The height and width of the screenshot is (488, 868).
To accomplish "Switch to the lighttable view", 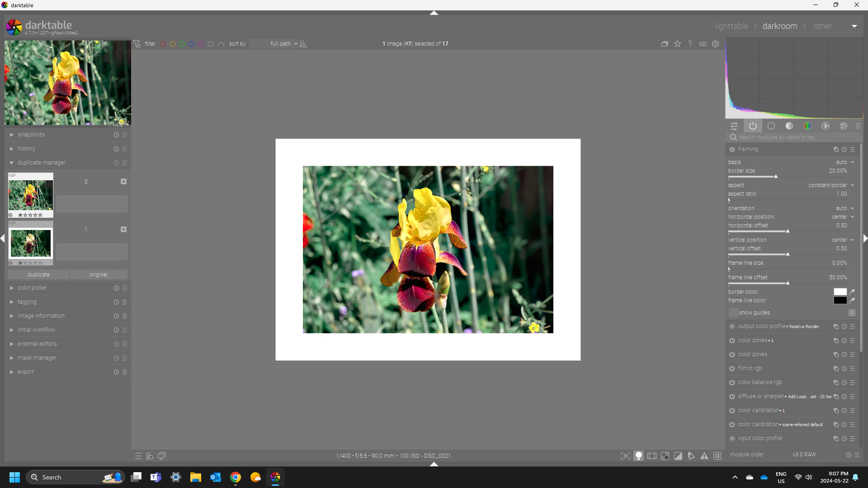I will coord(731,26).
